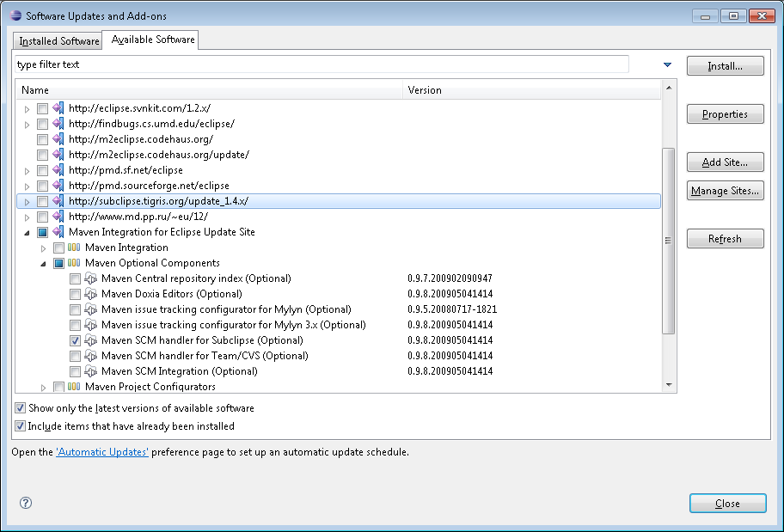Viewport: 784px width, 532px height.
Task: Open the 'Automatic Updates' preference link
Action: click(102, 452)
